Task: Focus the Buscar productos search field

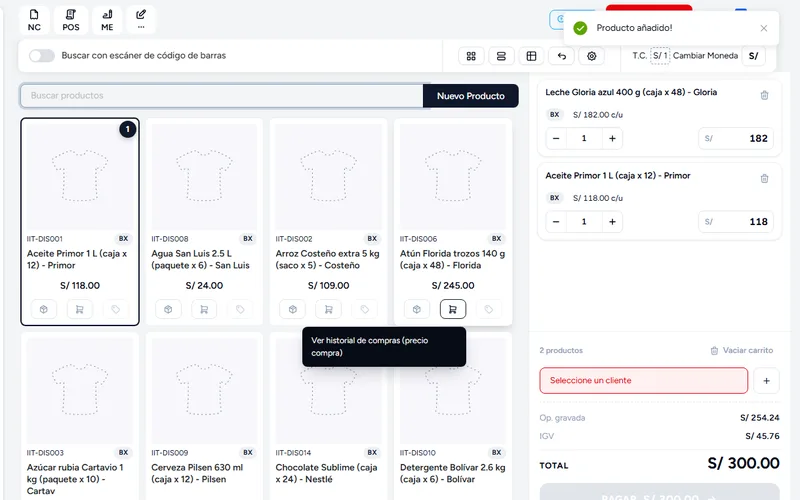Action: [x=221, y=95]
